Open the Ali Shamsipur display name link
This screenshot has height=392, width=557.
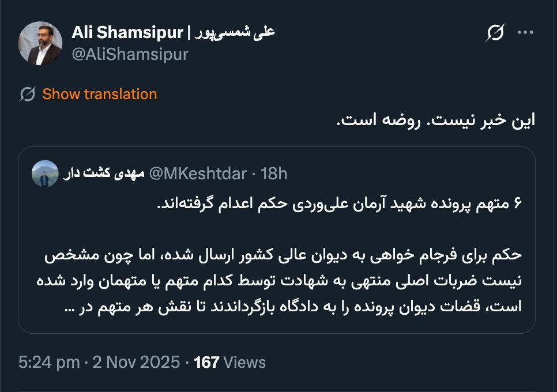point(173,32)
